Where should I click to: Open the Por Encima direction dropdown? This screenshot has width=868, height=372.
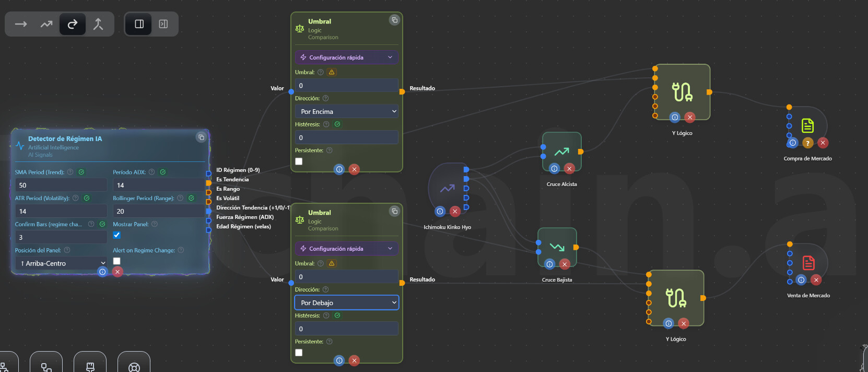(x=346, y=111)
